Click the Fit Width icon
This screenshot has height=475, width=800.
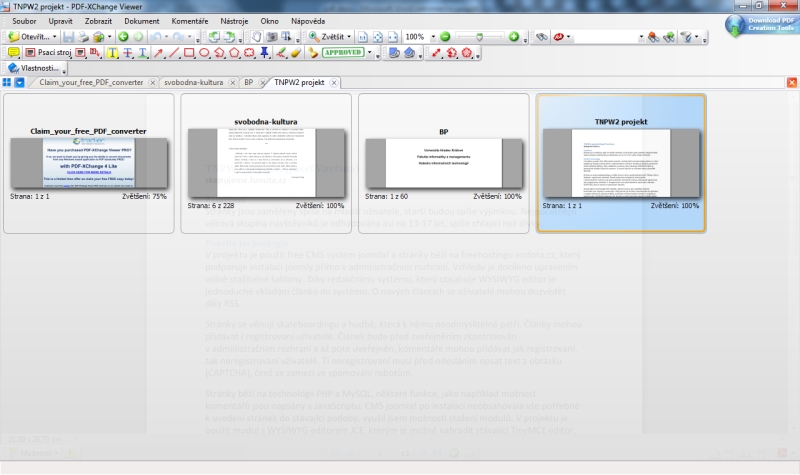click(393, 37)
